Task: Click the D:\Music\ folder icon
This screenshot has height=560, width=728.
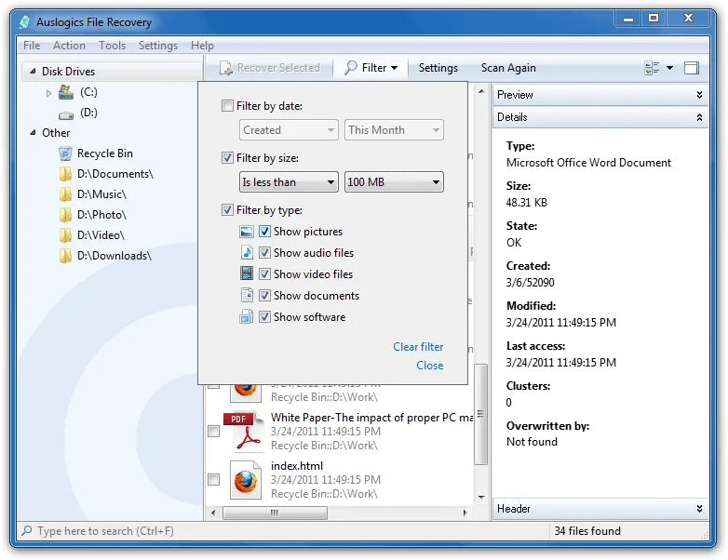Action: pyautogui.click(x=65, y=193)
